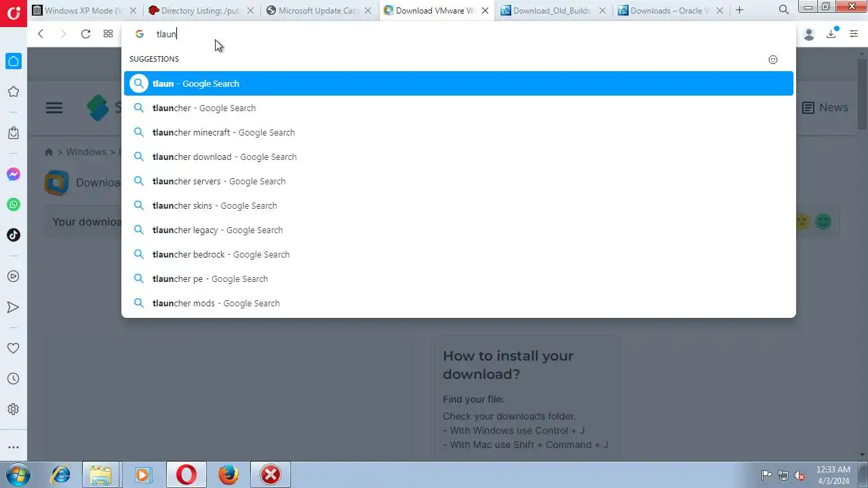Switch to Download VMware tab
The height and width of the screenshot is (488, 868).
click(x=436, y=10)
